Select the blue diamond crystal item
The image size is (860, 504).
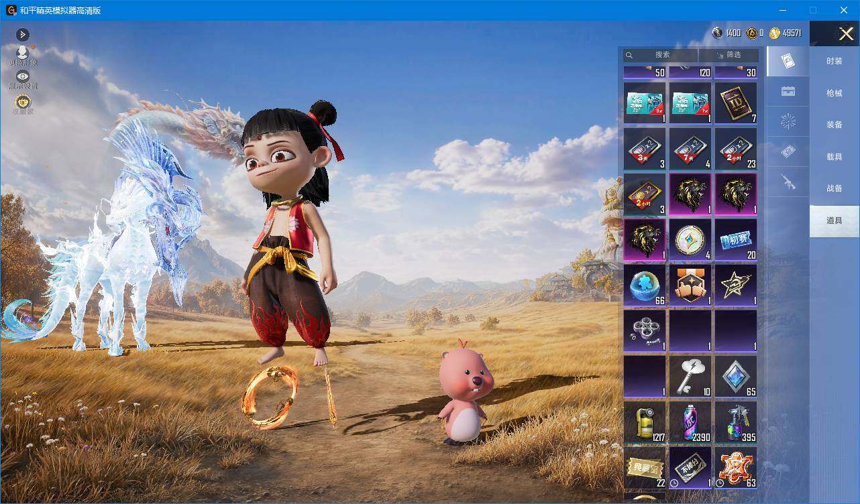pyautogui.click(x=736, y=377)
